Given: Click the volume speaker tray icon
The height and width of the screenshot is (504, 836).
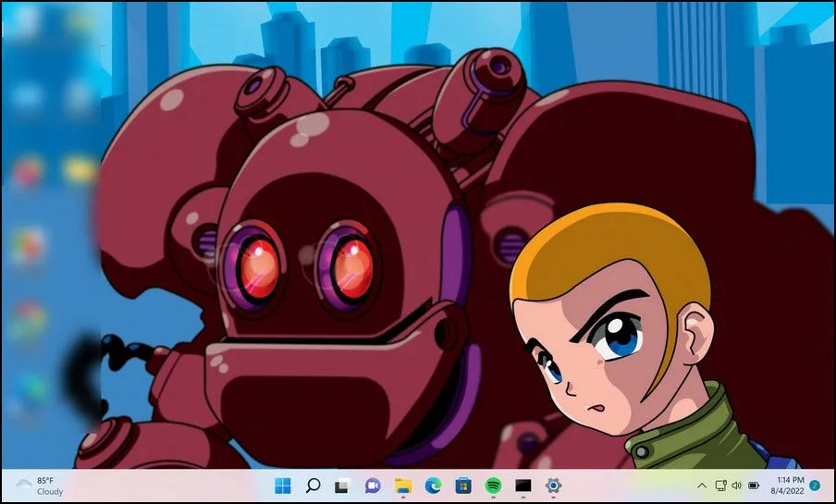Looking at the screenshot, I should coord(737,486).
